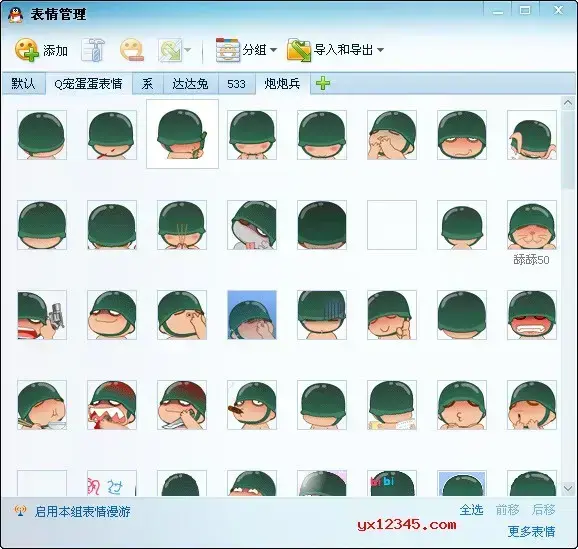
Task: Select the soldier emoticon with blue background
Action: coord(252,315)
